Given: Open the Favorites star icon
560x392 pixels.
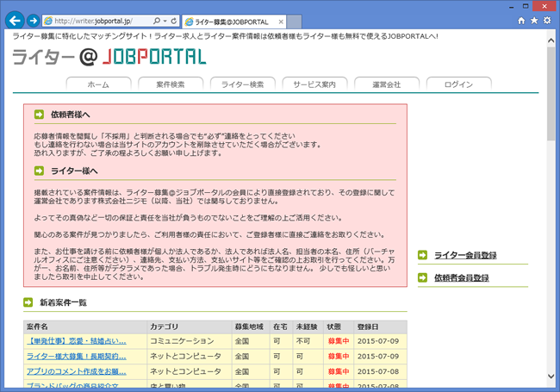Looking at the screenshot, I should pyautogui.click(x=534, y=20).
